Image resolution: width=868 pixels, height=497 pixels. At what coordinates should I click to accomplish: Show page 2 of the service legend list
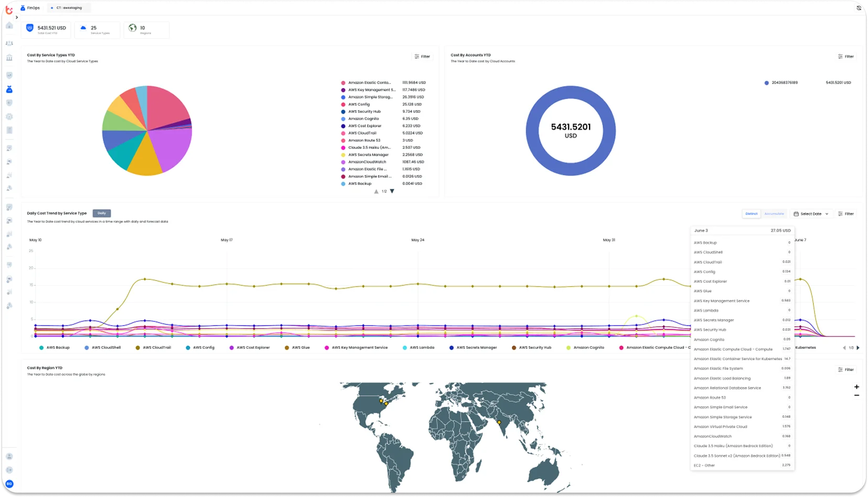[392, 191]
